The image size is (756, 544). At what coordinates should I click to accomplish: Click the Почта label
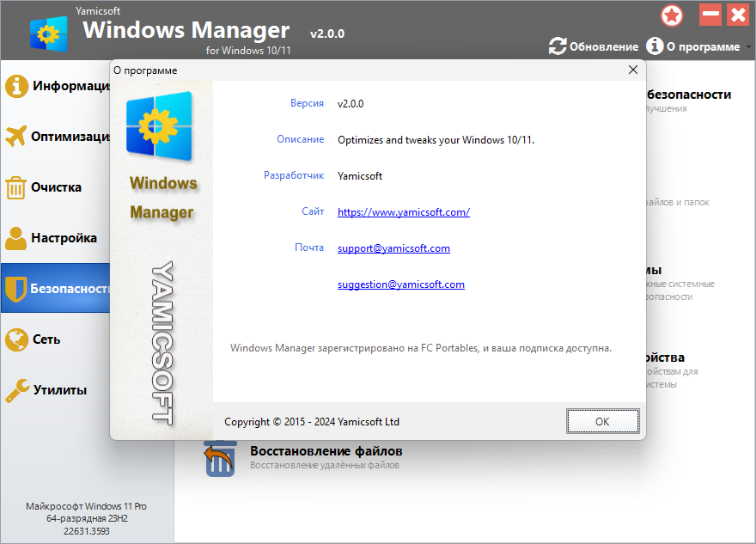(x=309, y=248)
